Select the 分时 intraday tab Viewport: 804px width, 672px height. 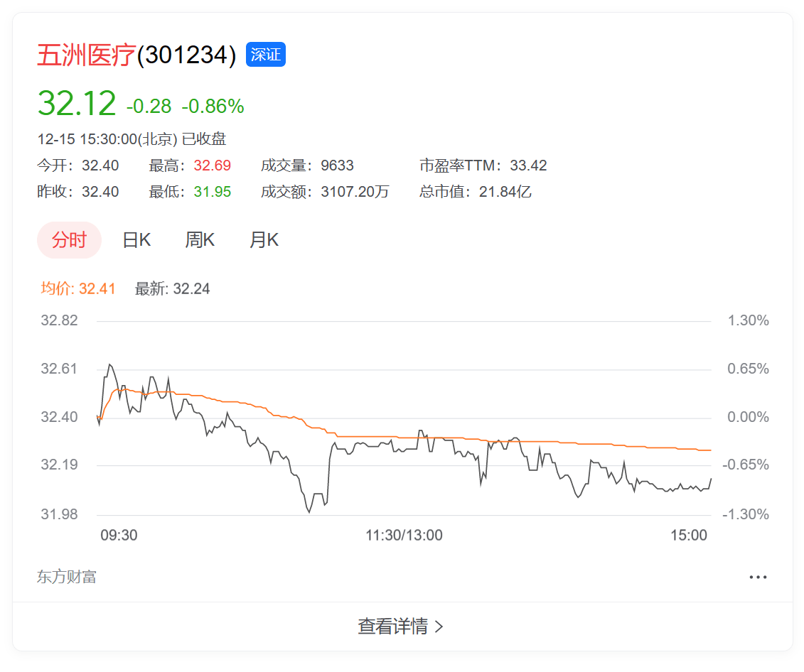click(69, 239)
